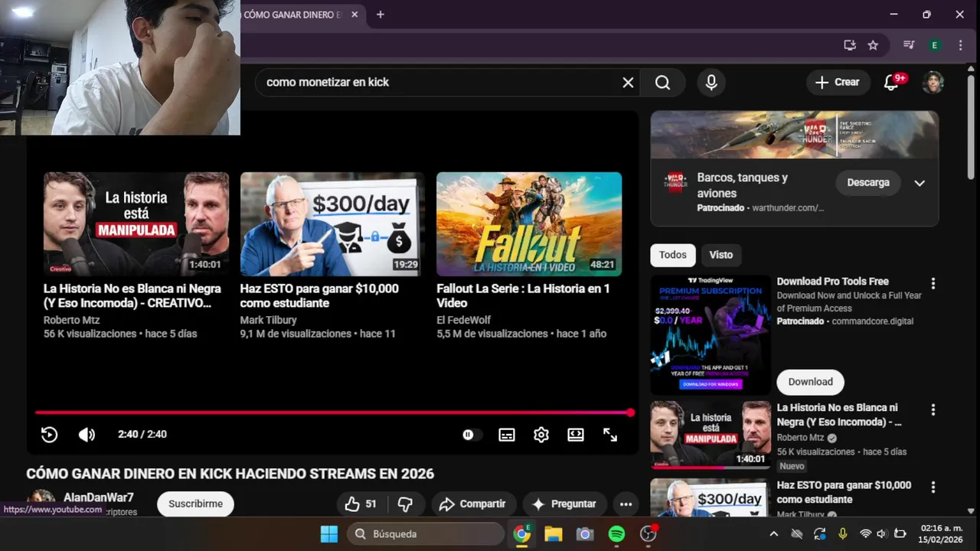This screenshot has height=551, width=980.
Task: Open El FedeWolf channel link
Action: pyautogui.click(x=463, y=320)
